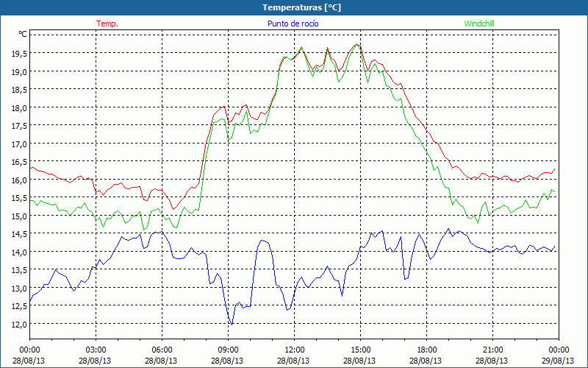Click the '15,5' y-axis value
Screen dimensions: 588x368
click(x=18, y=198)
